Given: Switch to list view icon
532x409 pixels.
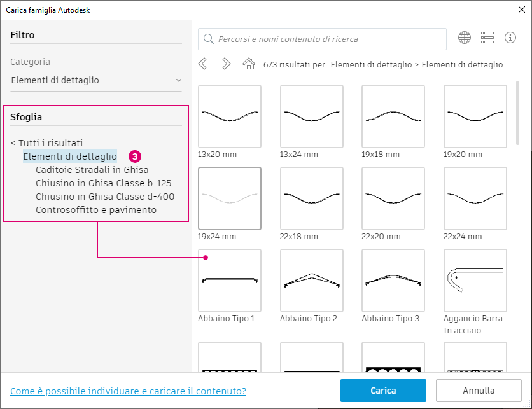Looking at the screenshot, I should pos(487,38).
